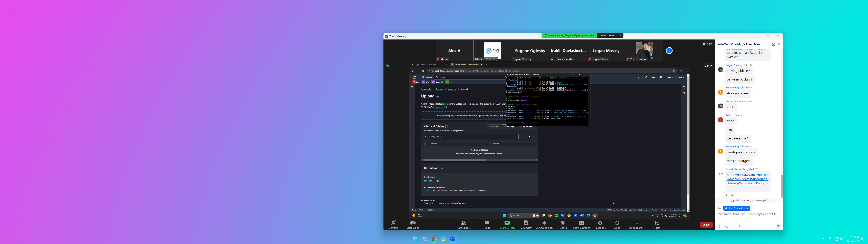The height and width of the screenshot is (244, 868).
Task: Click the red Leave button
Action: (x=706, y=225)
